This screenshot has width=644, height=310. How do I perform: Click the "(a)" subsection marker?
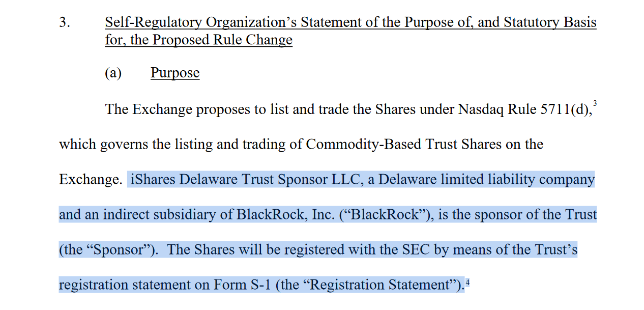click(113, 73)
